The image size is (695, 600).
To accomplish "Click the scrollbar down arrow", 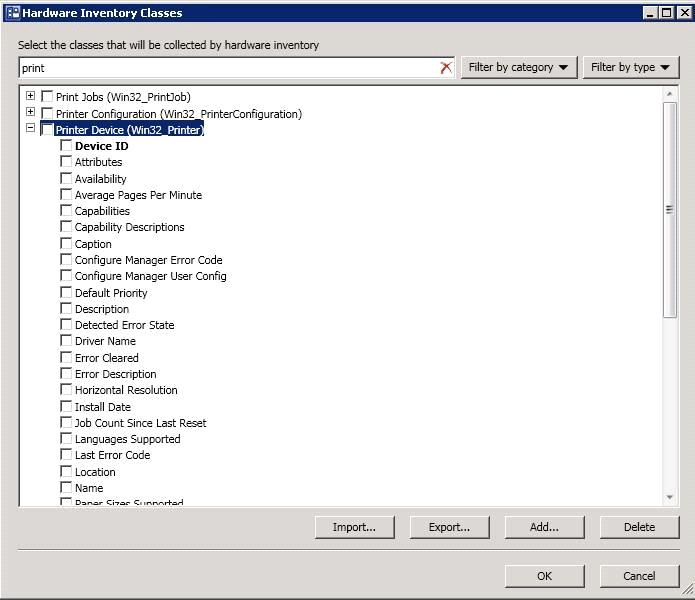I will 669,497.
